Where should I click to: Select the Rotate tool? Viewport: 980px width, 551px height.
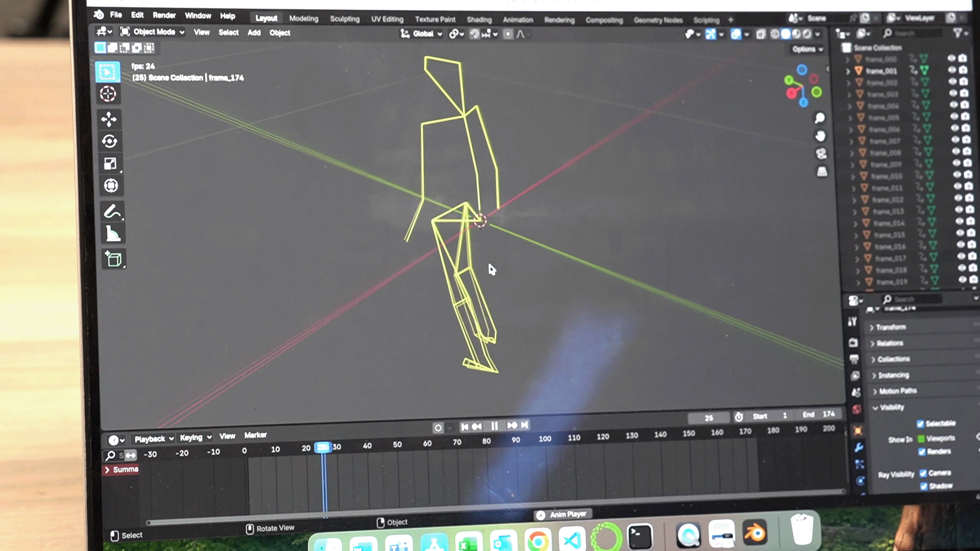(109, 141)
